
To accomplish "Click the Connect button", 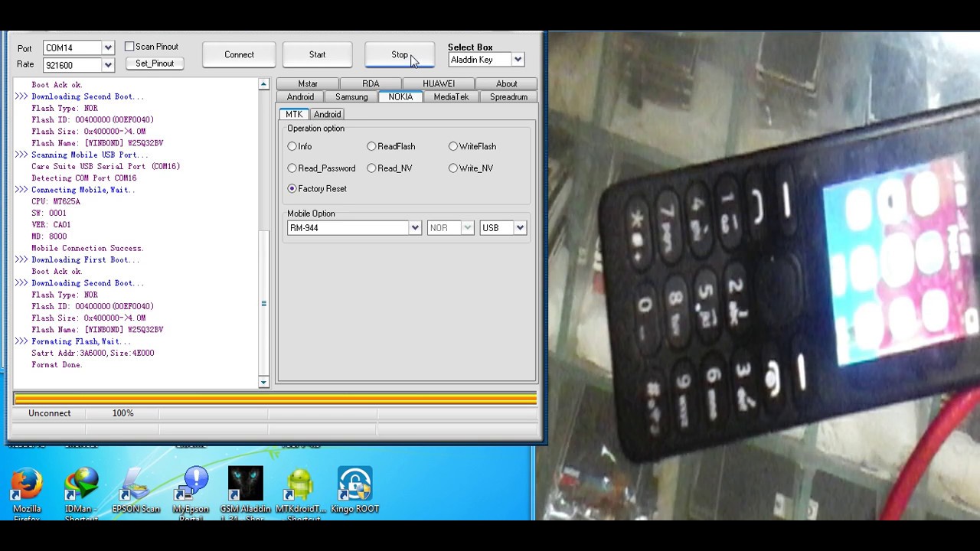I will [x=239, y=54].
